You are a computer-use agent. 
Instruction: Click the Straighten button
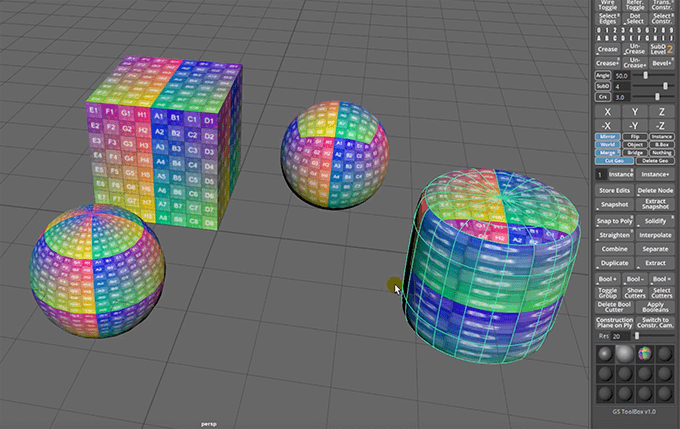click(x=615, y=235)
